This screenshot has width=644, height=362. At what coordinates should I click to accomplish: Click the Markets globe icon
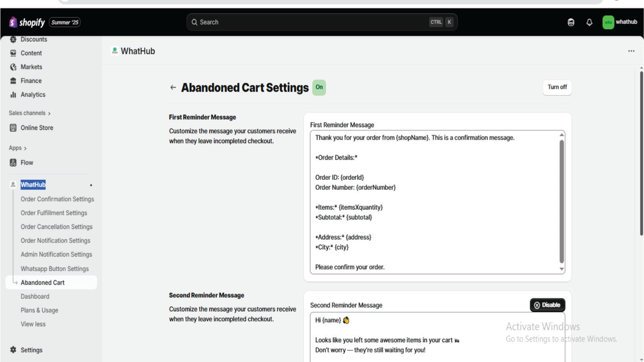(x=13, y=67)
